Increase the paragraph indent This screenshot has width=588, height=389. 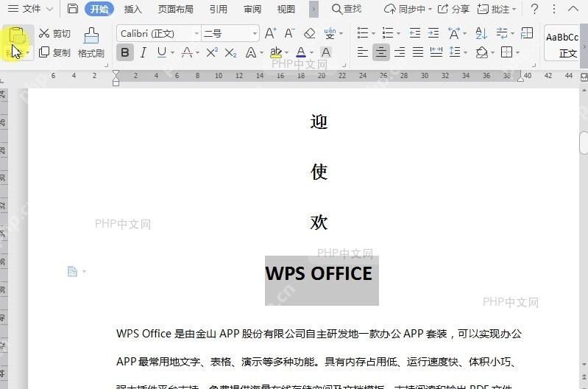click(x=433, y=33)
